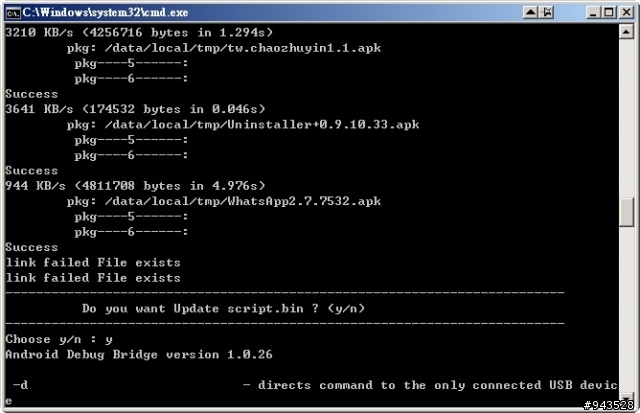Screen dimensions: 640x413
Task: Click the tw.chaozhuyin1.1.apk path line
Action: (x=224, y=48)
